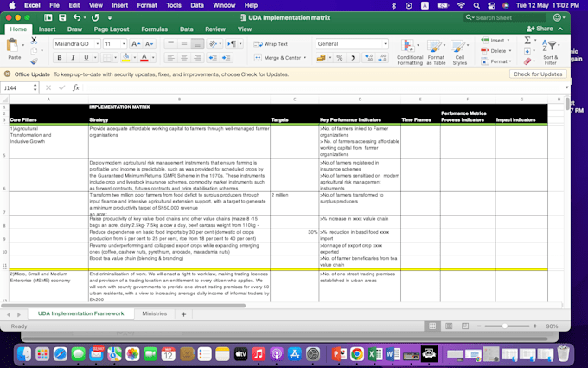Toggle middle vertical alignment

(x=183, y=44)
